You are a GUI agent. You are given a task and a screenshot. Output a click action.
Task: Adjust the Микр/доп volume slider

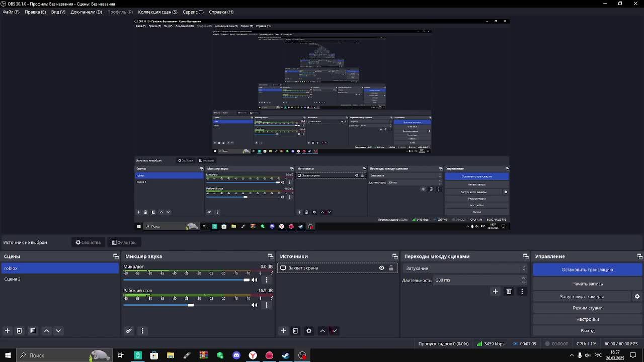(x=186, y=280)
